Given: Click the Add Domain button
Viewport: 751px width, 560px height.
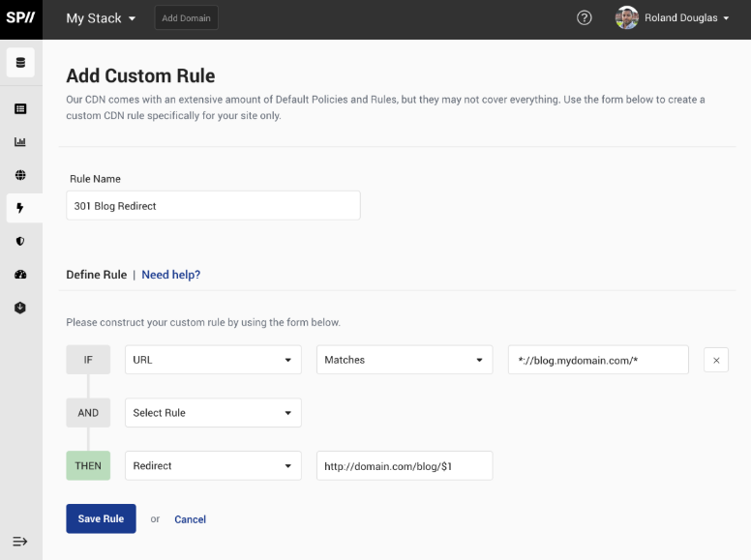Looking at the screenshot, I should click(x=186, y=18).
